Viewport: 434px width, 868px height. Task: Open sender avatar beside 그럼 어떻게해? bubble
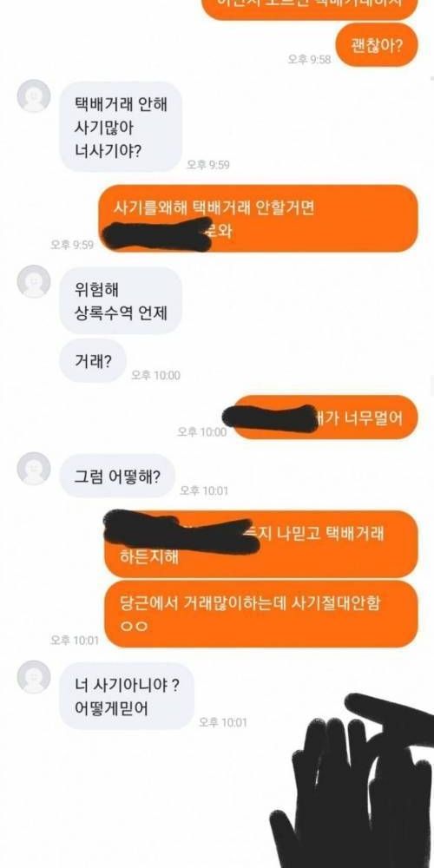34,469
